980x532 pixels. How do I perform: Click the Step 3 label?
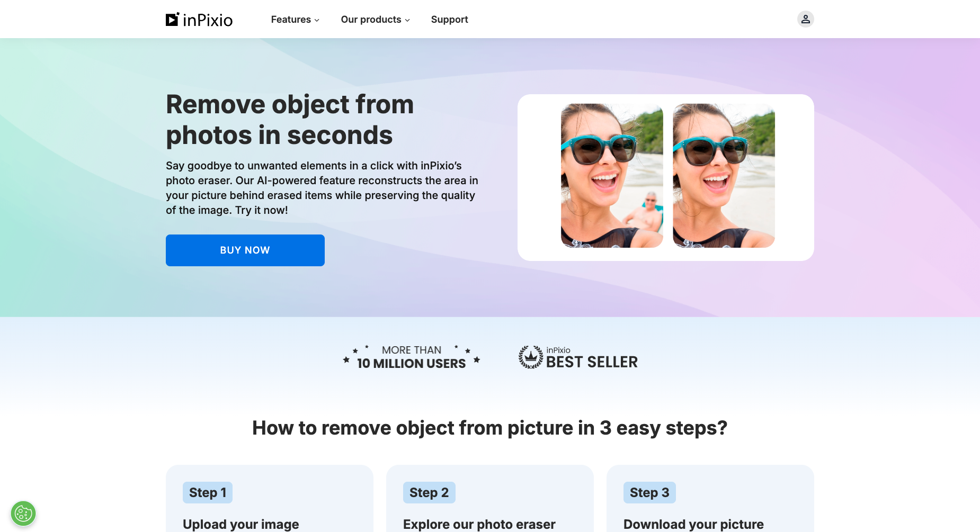pos(649,493)
